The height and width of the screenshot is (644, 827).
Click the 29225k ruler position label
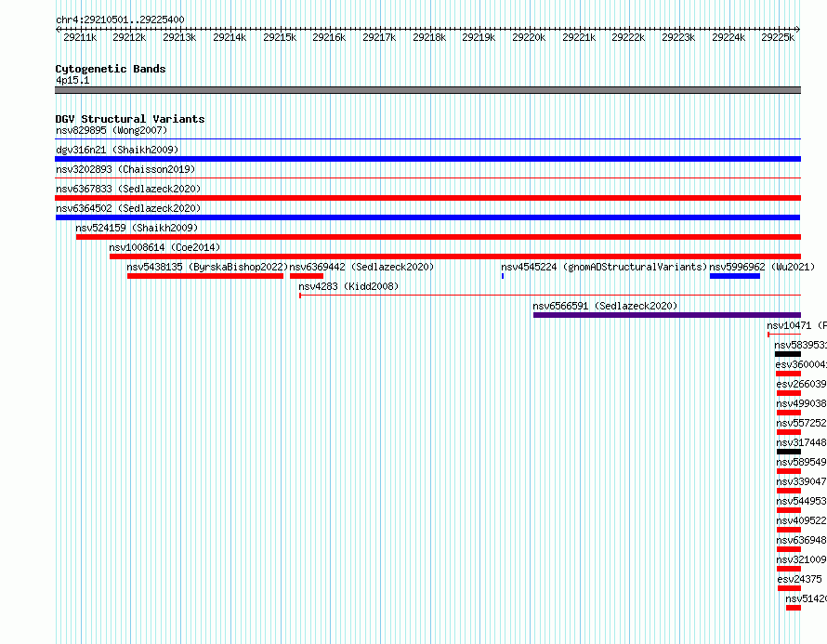778,37
